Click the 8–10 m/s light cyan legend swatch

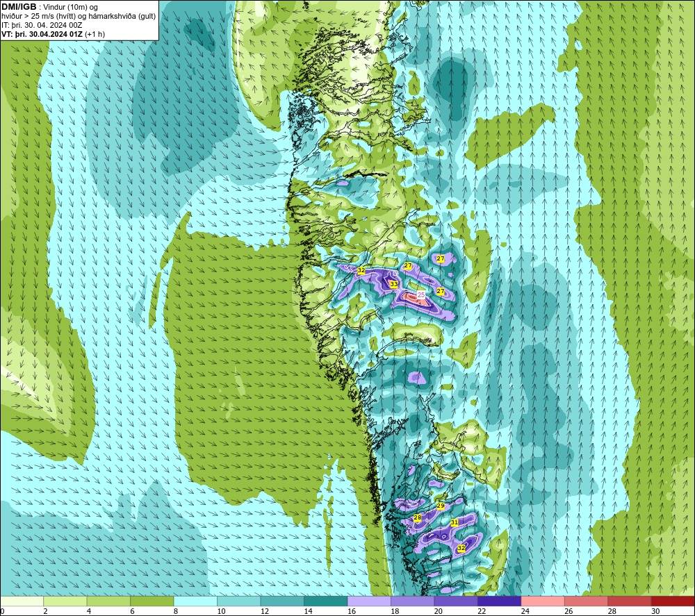click(x=195, y=601)
